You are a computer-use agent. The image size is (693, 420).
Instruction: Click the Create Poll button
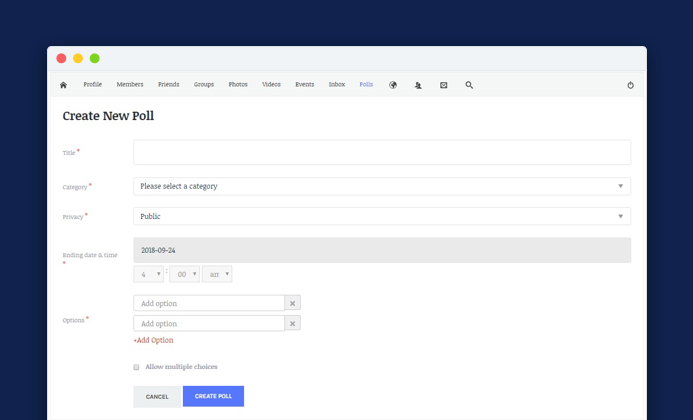click(x=213, y=396)
